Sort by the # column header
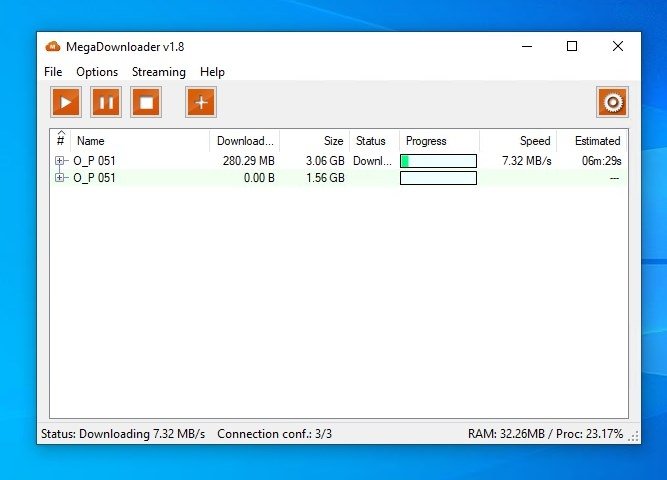This screenshot has height=480, width=667. (x=60, y=140)
